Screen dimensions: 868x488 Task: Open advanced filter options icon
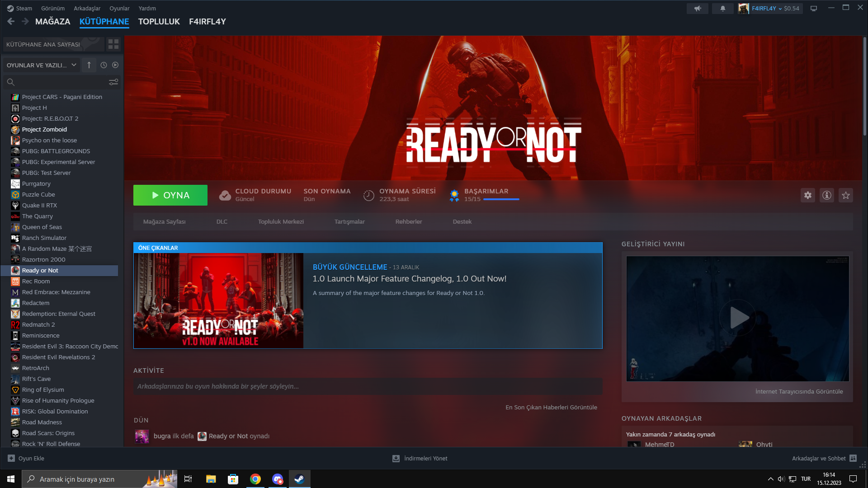(x=113, y=82)
